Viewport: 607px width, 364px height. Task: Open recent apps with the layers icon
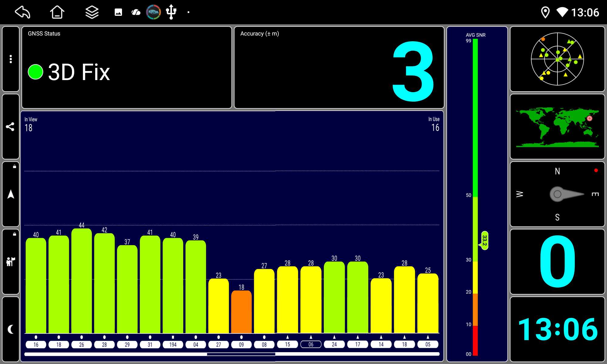point(92,12)
